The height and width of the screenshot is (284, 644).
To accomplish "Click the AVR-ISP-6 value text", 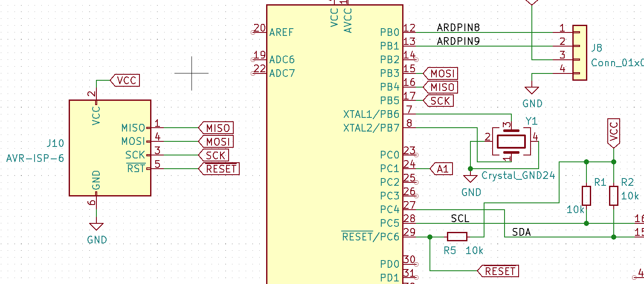I will 35,158.
